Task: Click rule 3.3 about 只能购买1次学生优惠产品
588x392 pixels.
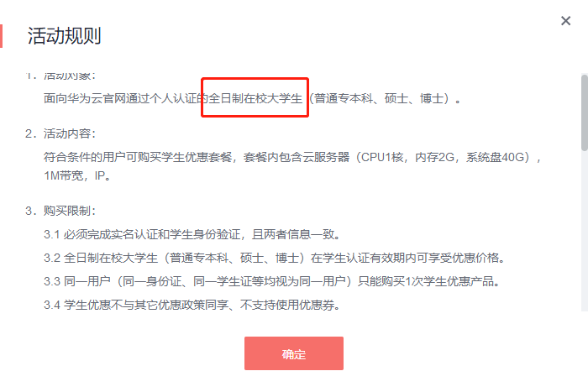Action: (x=272, y=281)
